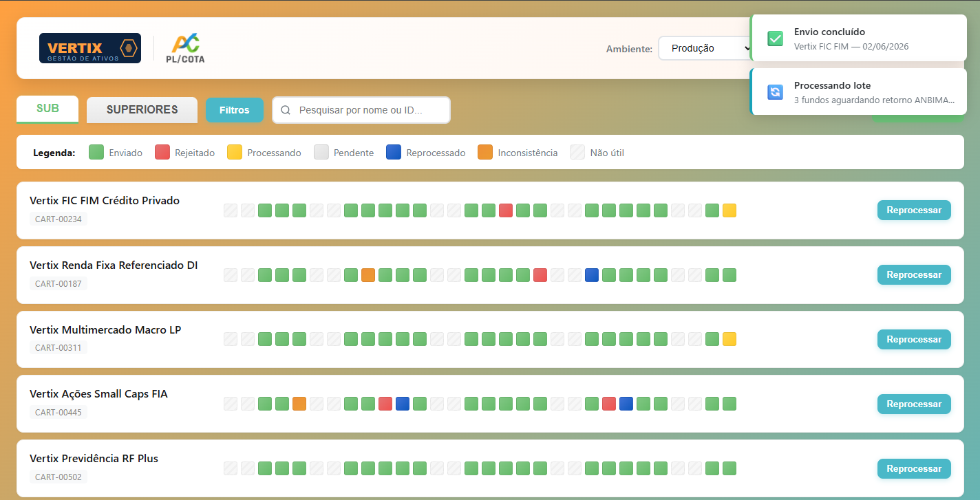Click the Enviado legend label
The width and height of the screenshot is (980, 500).
[x=125, y=153]
